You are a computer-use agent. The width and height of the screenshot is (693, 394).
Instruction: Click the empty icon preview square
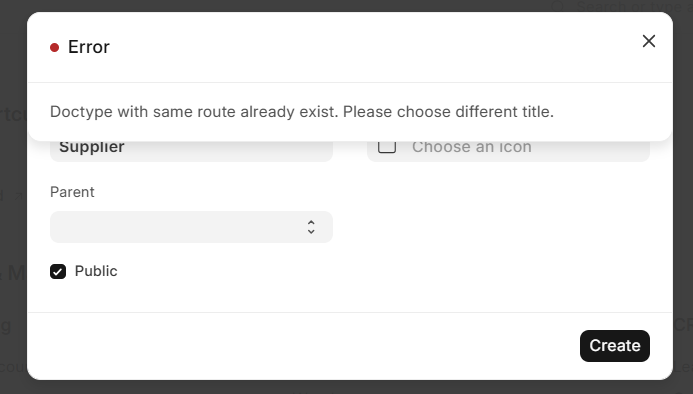pos(387,146)
